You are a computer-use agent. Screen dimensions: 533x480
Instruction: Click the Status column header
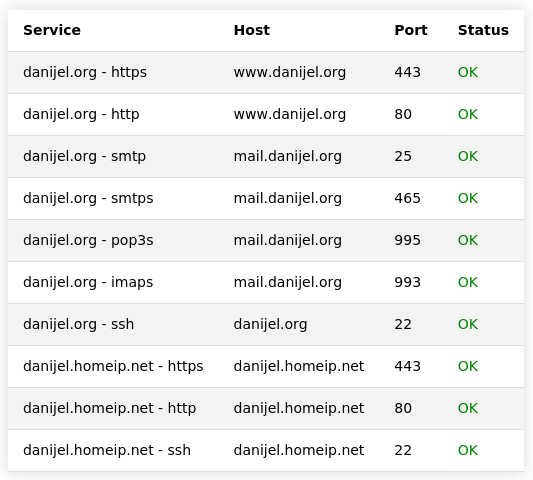(x=483, y=30)
